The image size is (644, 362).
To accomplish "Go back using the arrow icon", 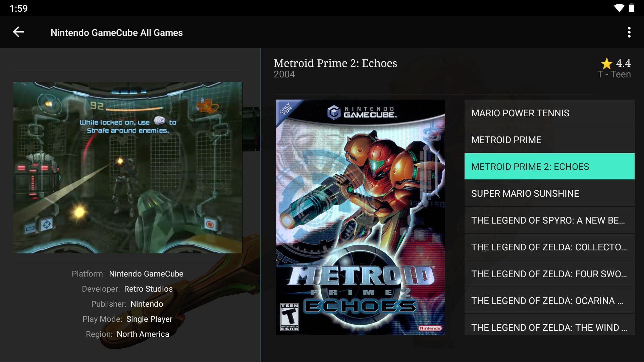I will pos(18,32).
